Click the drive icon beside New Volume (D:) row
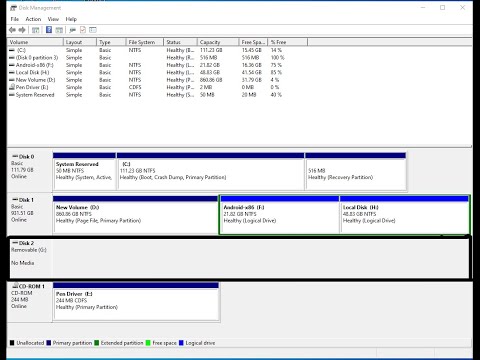Screen dimensions: 480x360 (12, 80)
